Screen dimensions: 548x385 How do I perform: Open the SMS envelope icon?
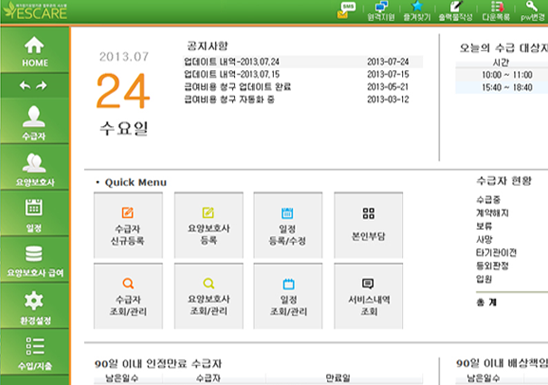[x=346, y=10]
